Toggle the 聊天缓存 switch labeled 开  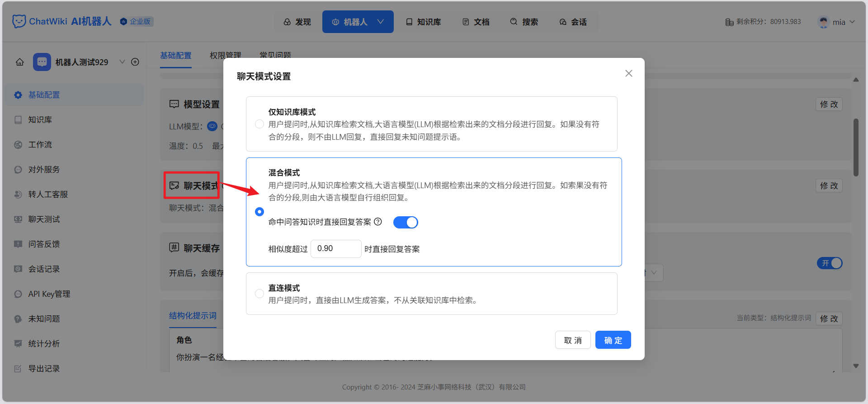coord(830,263)
